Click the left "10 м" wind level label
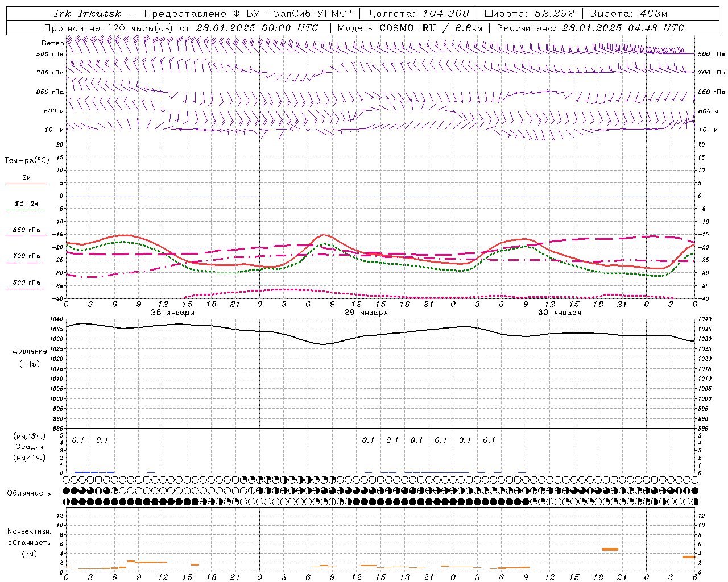 coord(54,130)
